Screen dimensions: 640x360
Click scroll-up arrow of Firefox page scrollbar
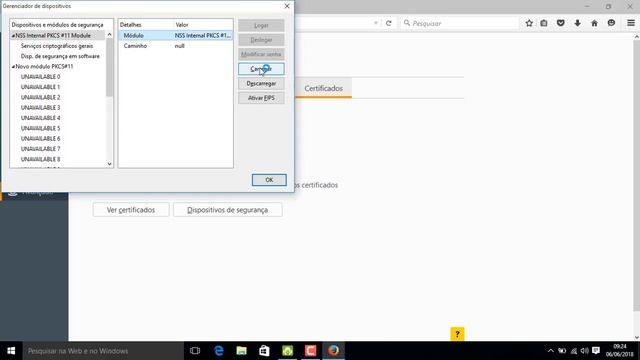tap(637, 37)
